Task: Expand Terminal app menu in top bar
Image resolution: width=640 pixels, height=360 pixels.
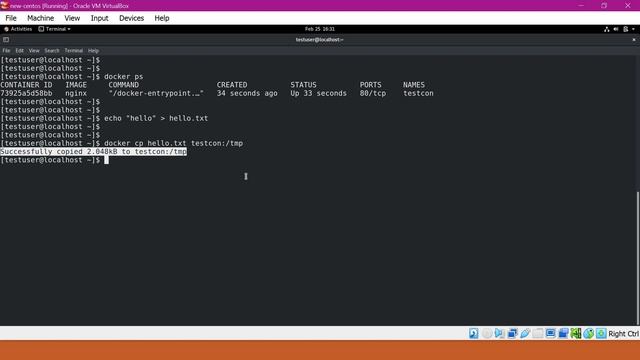Action: (x=54, y=29)
